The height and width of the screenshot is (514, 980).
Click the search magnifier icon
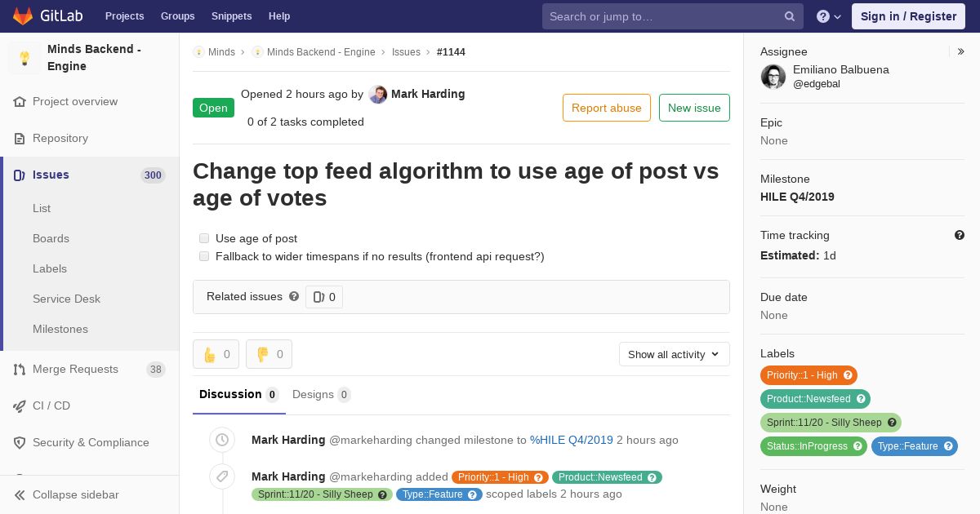click(x=790, y=16)
